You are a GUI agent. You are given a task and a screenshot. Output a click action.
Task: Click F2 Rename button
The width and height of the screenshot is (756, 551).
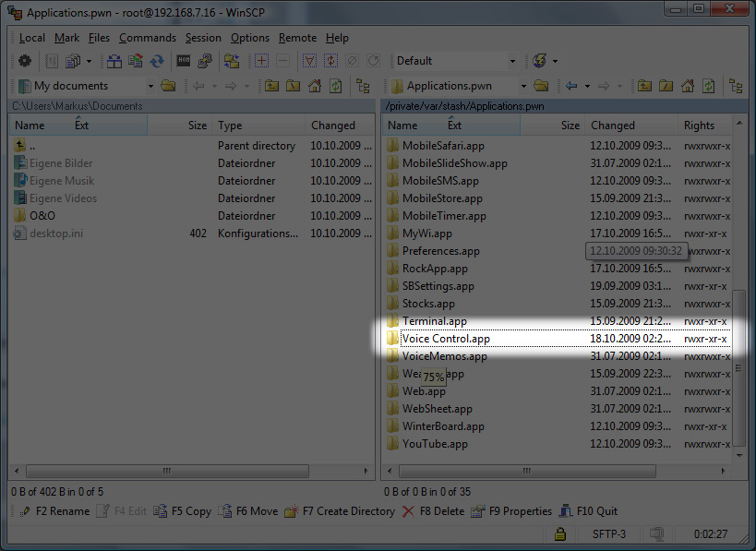click(x=54, y=511)
